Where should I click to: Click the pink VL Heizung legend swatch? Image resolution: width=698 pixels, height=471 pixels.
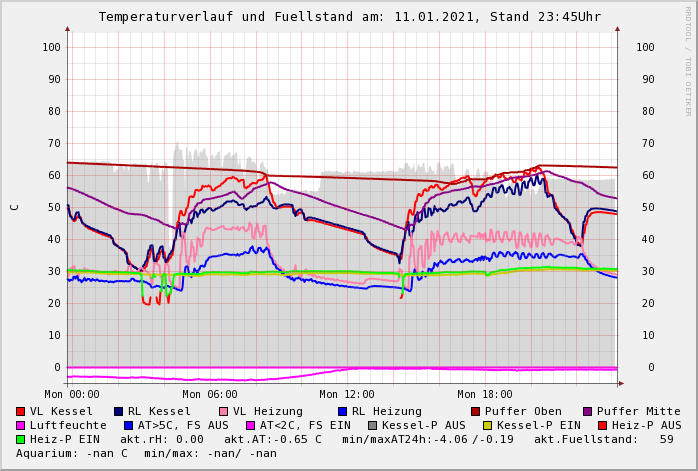pos(224,411)
